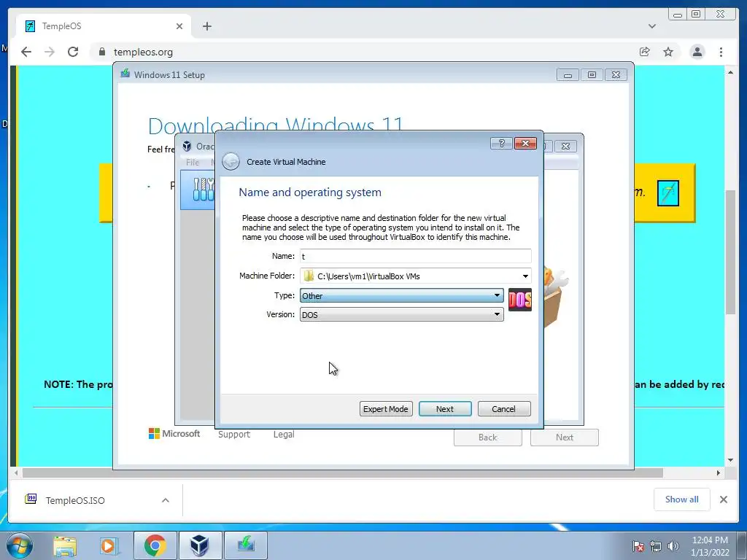Click the share page icon in Chrome
Screen dimensions: 747x560
(x=645, y=52)
